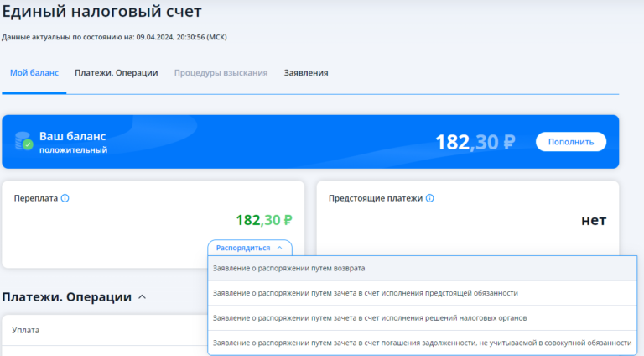This screenshot has width=644, height=356.
Task: Collapse the Платежи. Операции section chevron
Action: 142,297
